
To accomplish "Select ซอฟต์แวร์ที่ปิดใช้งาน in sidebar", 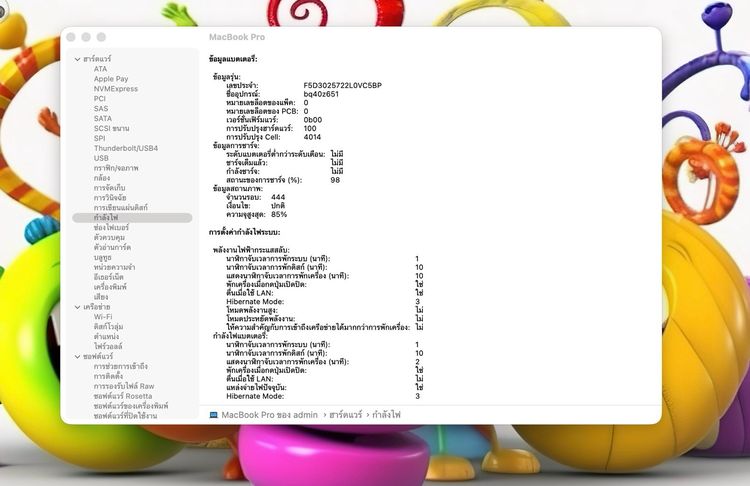I will tap(125, 416).
